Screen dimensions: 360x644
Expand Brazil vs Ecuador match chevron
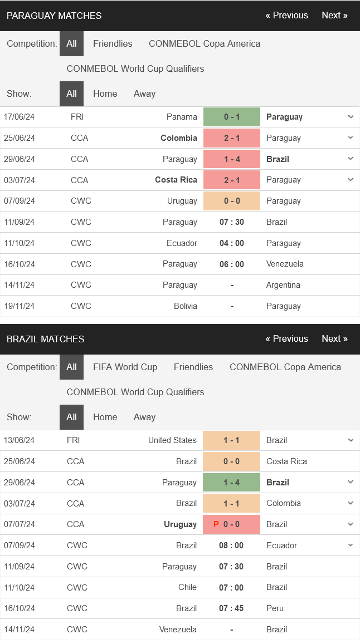(351, 545)
